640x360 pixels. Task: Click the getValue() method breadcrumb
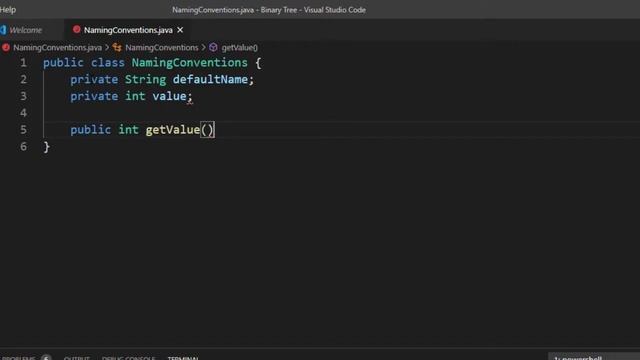tap(240, 48)
